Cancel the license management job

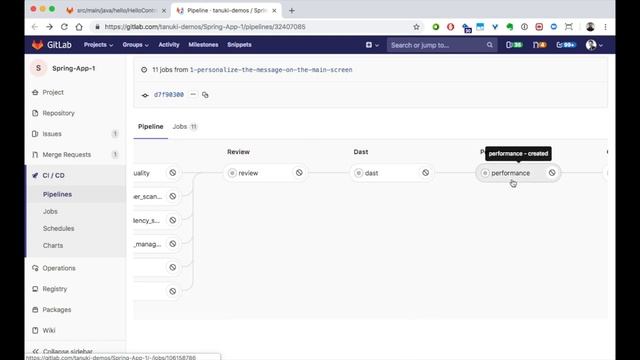(173, 244)
